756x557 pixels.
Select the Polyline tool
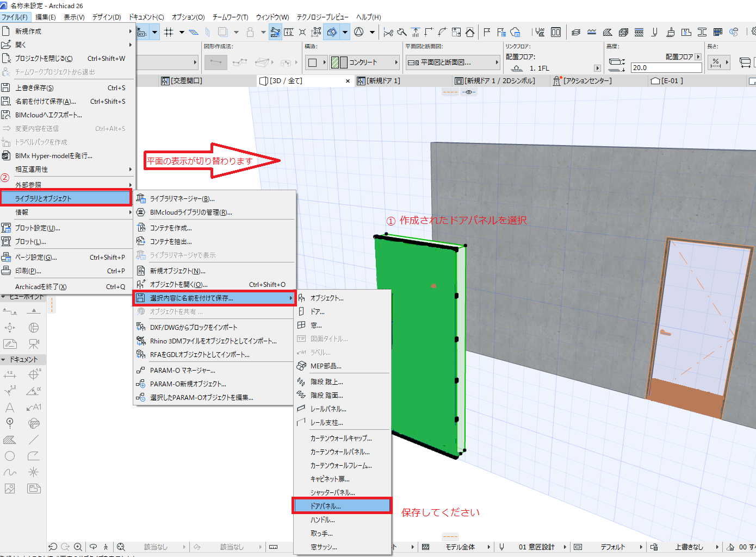click(x=34, y=456)
